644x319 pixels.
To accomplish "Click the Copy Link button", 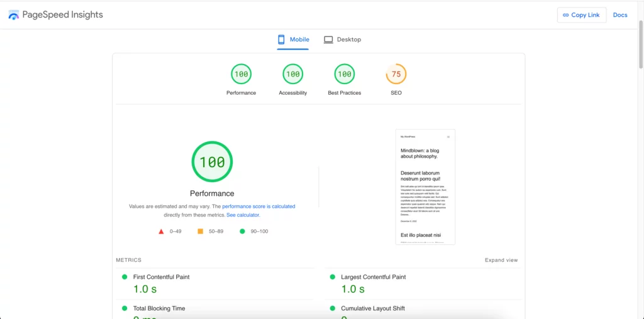I will pos(582,15).
